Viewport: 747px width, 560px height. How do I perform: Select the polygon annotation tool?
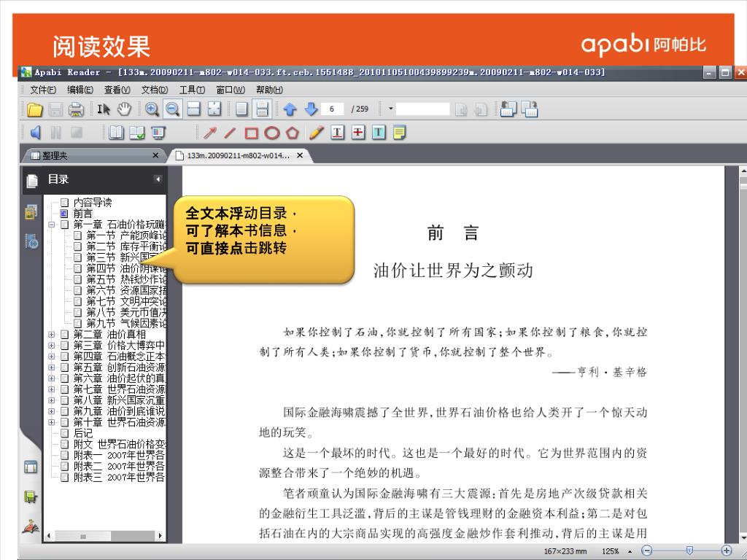(x=293, y=133)
